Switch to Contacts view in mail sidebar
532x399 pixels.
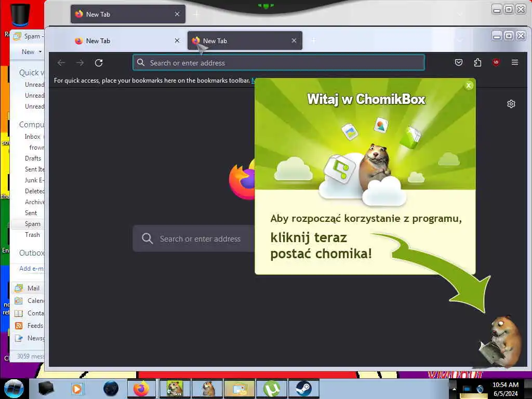point(29,313)
